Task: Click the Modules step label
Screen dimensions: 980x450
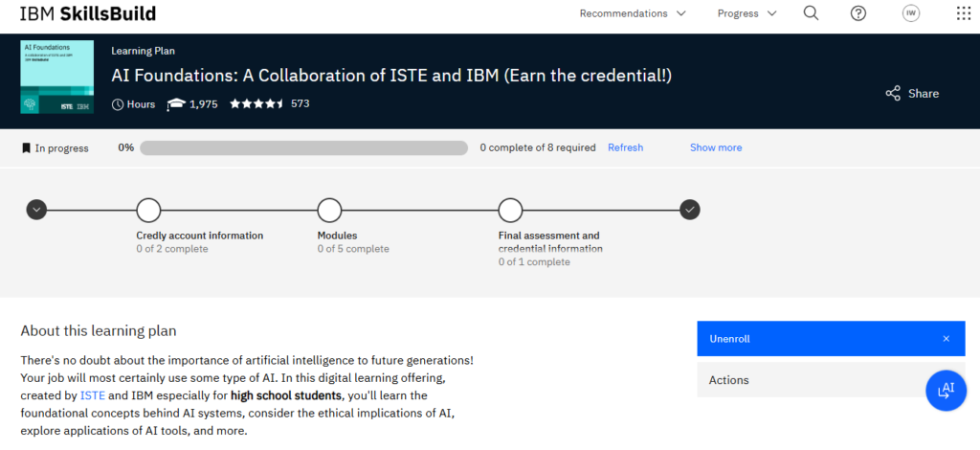Action: pyautogui.click(x=337, y=236)
